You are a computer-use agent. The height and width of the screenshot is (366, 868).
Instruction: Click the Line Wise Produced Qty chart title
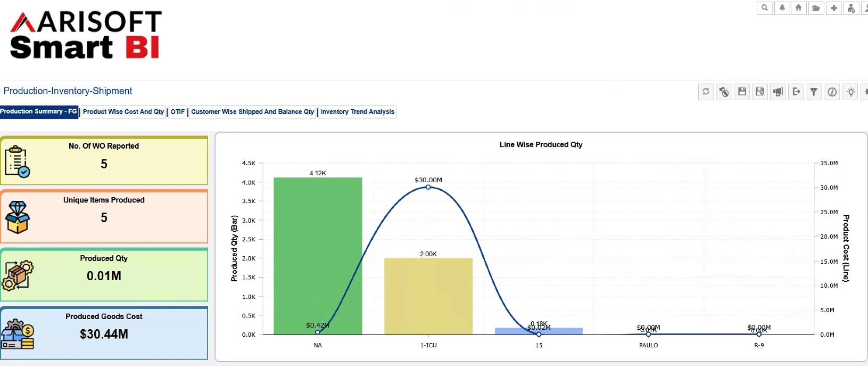point(541,144)
